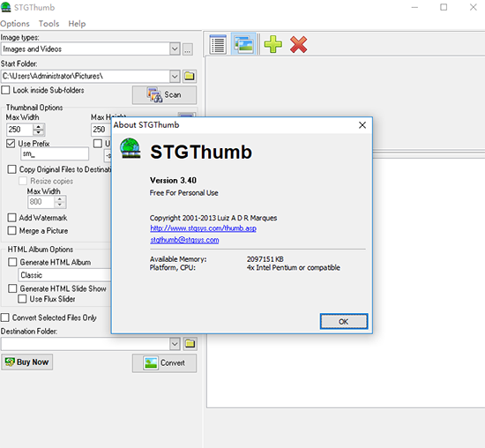
Task: Click the green plus add files icon
Action: coord(272,44)
